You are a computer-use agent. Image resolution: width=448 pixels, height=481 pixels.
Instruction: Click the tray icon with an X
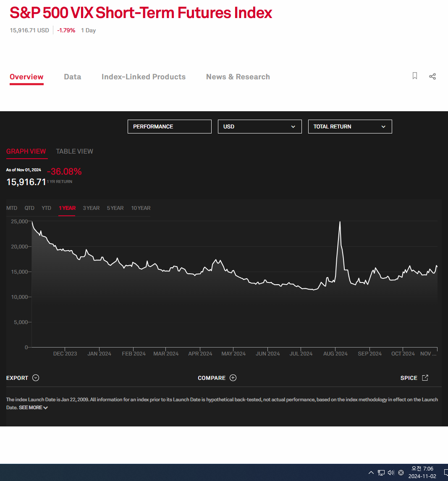401,473
